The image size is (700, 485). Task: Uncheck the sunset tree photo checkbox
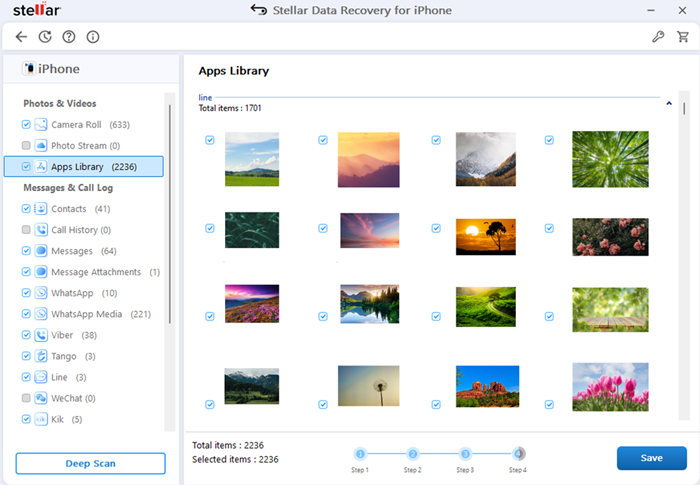point(436,228)
